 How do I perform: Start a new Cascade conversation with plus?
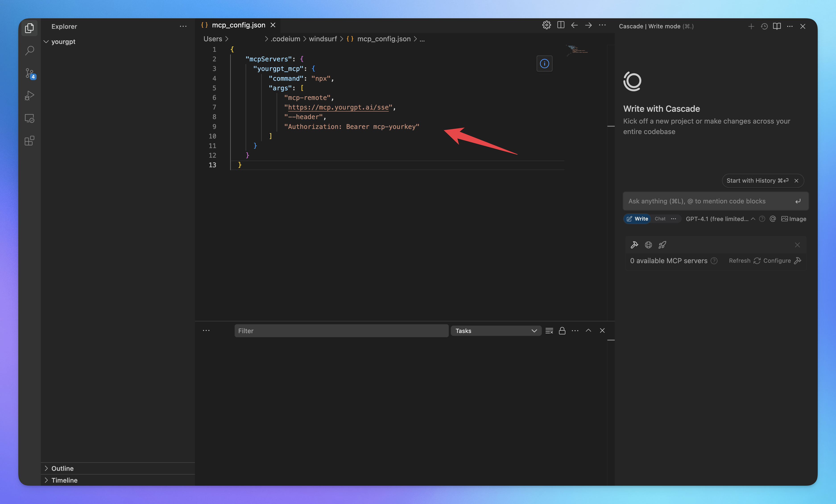tap(751, 27)
